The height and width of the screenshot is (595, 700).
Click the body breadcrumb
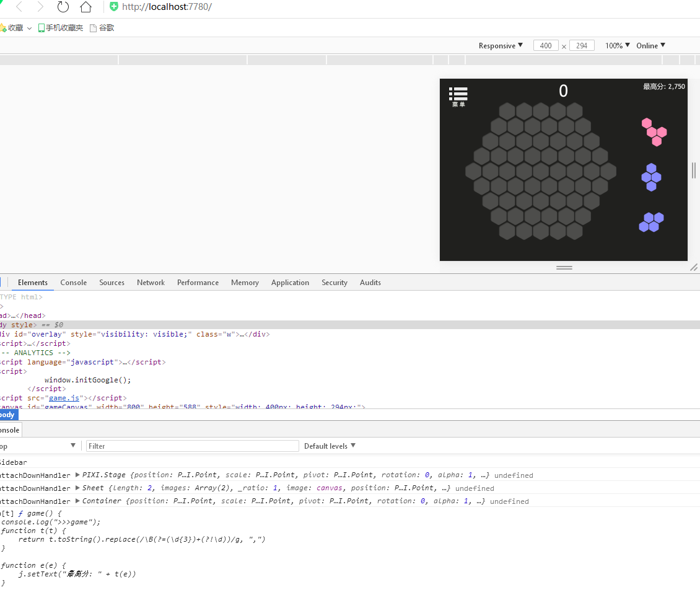(7, 415)
